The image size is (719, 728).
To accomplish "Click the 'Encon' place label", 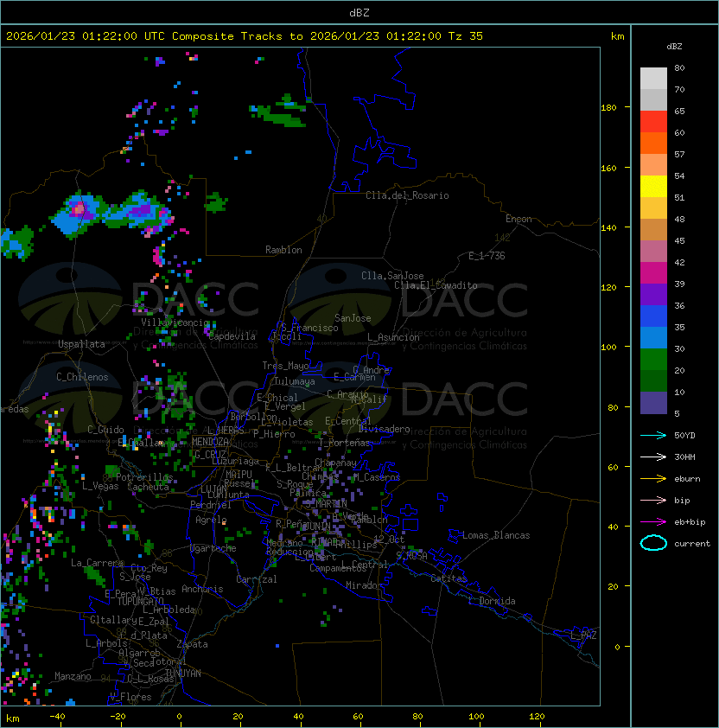I will click(x=519, y=219).
